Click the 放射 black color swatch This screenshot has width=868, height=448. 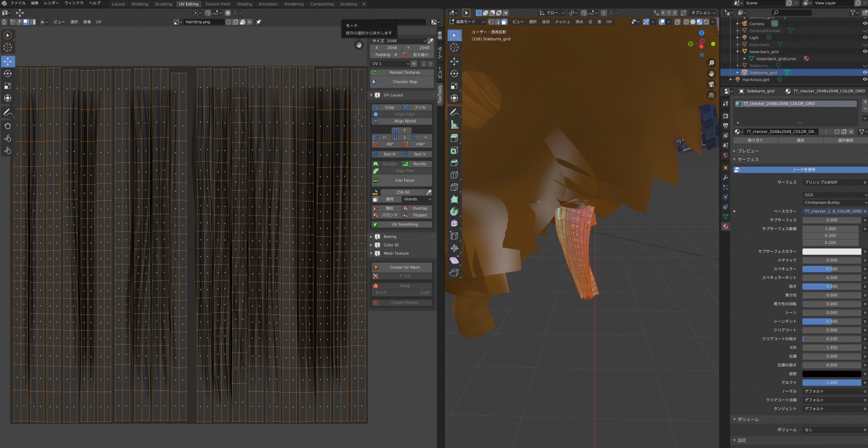832,374
